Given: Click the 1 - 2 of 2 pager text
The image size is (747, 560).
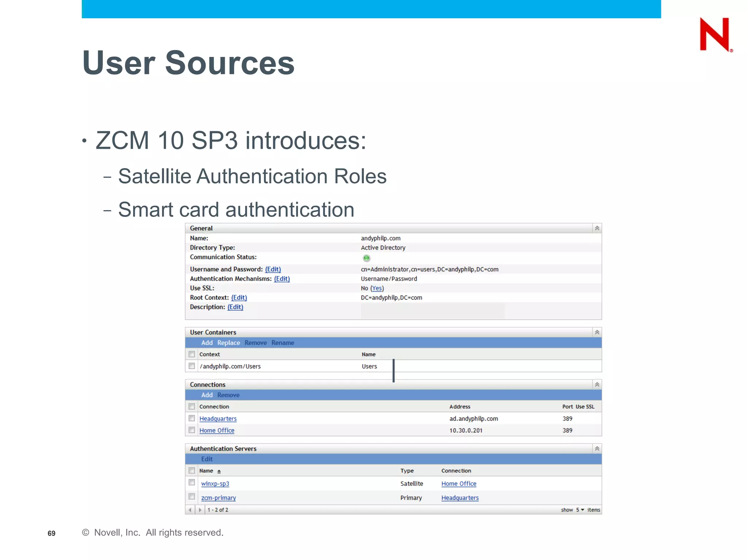Looking at the screenshot, I should coord(218,510).
